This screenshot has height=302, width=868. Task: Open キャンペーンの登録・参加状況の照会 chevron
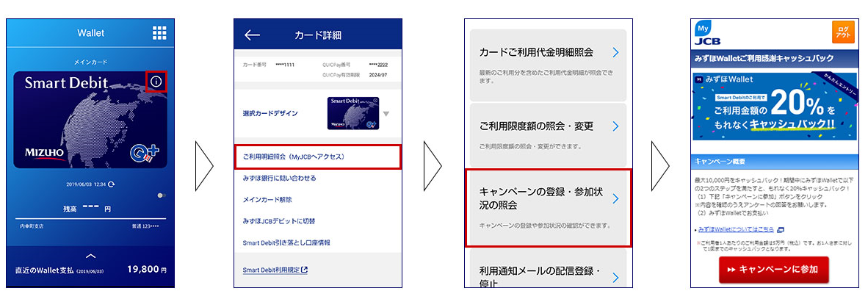click(615, 199)
